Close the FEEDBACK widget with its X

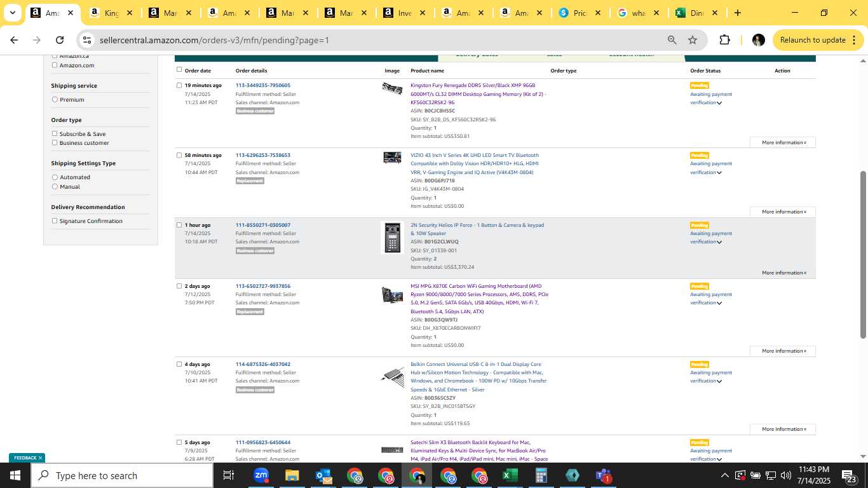(x=40, y=457)
